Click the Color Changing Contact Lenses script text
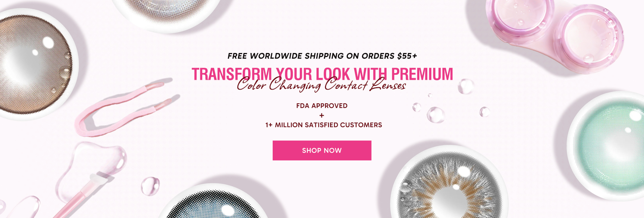Image resolution: width=644 pixels, height=218 pixels. tap(321, 85)
